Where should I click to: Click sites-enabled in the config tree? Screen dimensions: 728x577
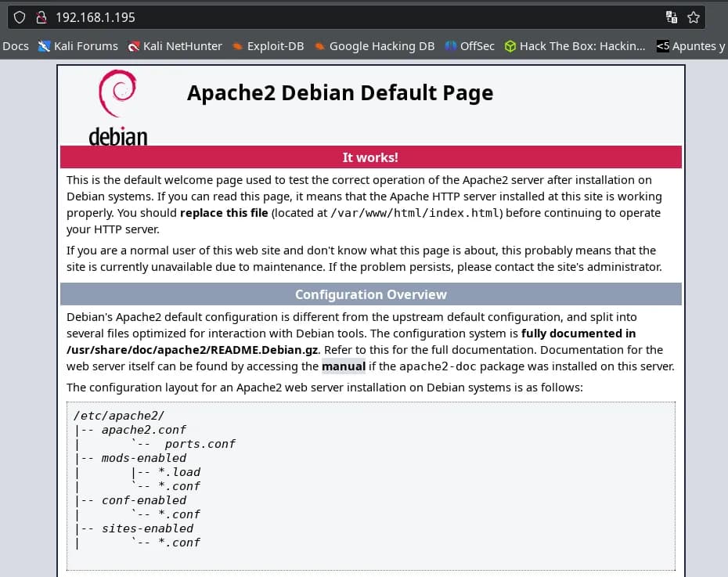click(148, 528)
